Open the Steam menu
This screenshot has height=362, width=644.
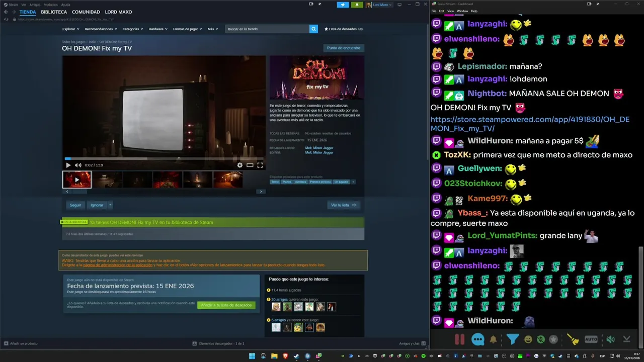tap(13, 5)
